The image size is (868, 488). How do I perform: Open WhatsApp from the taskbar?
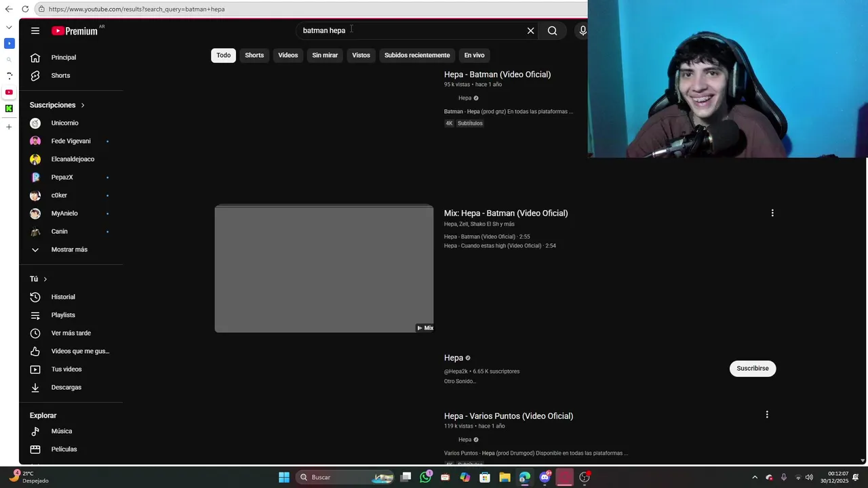point(425,477)
